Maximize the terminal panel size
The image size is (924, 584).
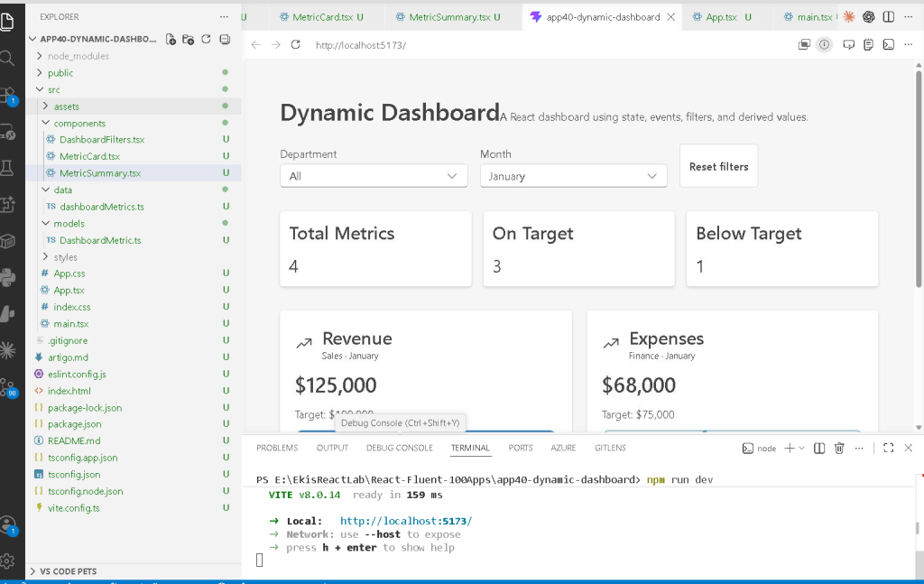(x=889, y=448)
